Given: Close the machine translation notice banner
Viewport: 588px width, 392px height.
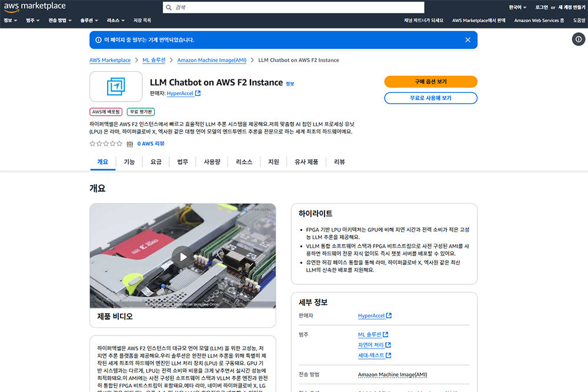Looking at the screenshot, I should pyautogui.click(x=467, y=40).
